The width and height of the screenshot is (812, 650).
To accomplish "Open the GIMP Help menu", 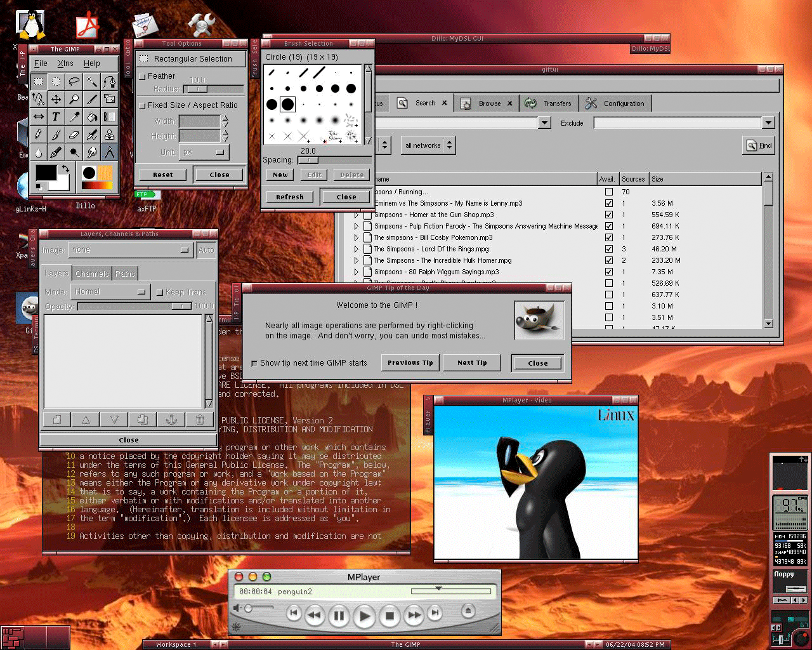I will click(x=92, y=63).
